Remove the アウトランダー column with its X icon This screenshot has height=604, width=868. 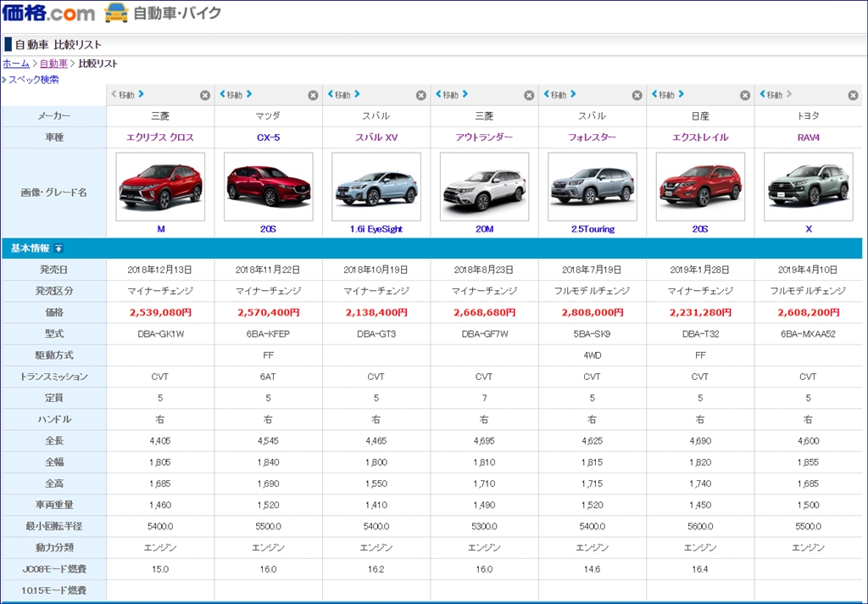(529, 95)
